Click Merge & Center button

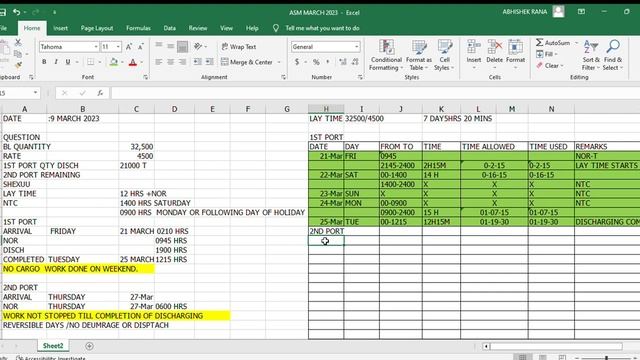(247, 62)
